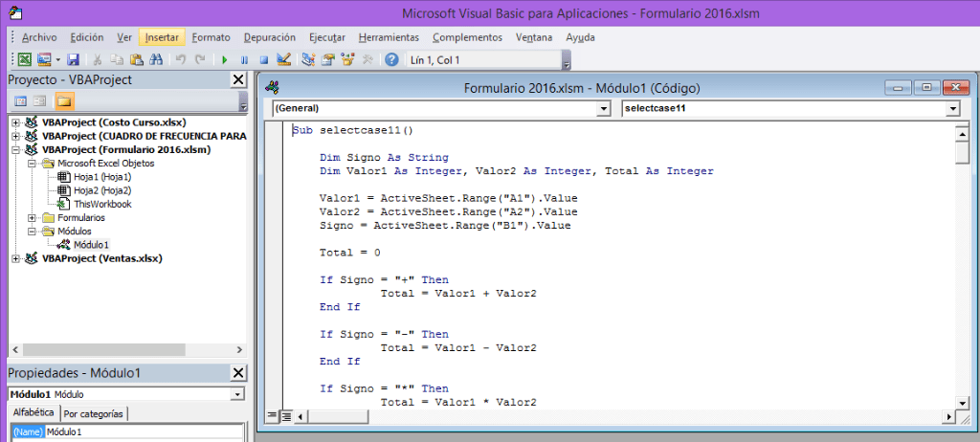Open the Object Browser toolbar icon
This screenshot has height=442, width=980.
347,60
